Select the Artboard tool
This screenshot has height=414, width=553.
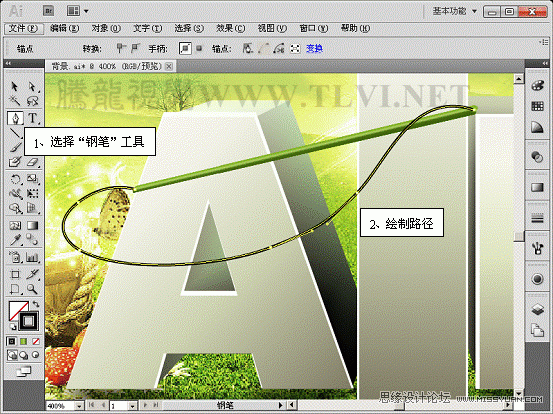click(14, 274)
